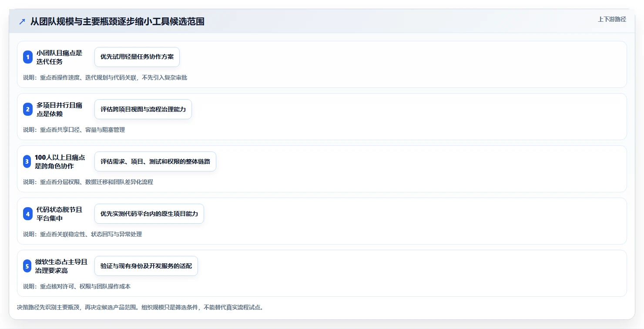The width and height of the screenshot is (644, 329).
Task: Select 评估跨项目视图与流程治理能力 box
Action: click(x=143, y=109)
